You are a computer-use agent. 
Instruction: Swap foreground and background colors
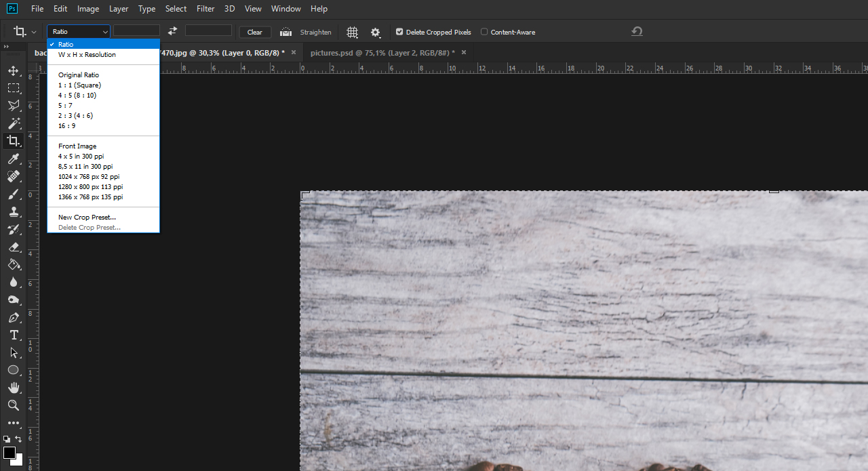[19, 439]
